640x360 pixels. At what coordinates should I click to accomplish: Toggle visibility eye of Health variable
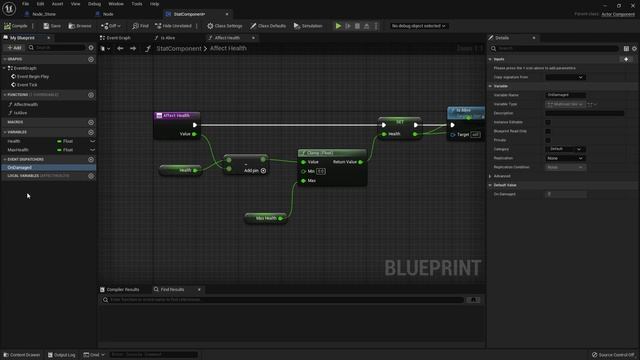point(93,141)
